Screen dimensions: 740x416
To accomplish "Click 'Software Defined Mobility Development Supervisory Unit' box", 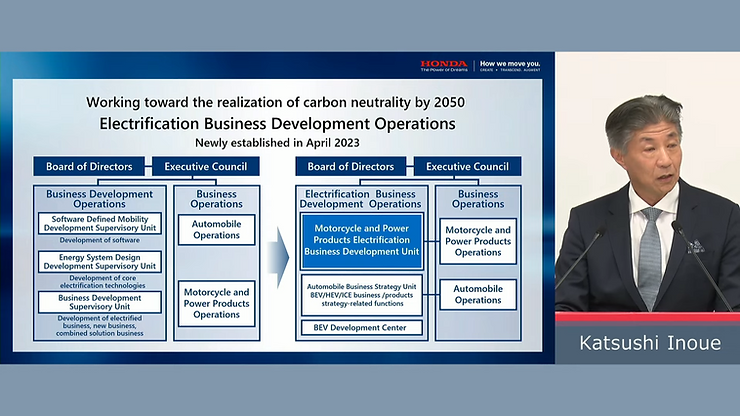I will [100, 223].
